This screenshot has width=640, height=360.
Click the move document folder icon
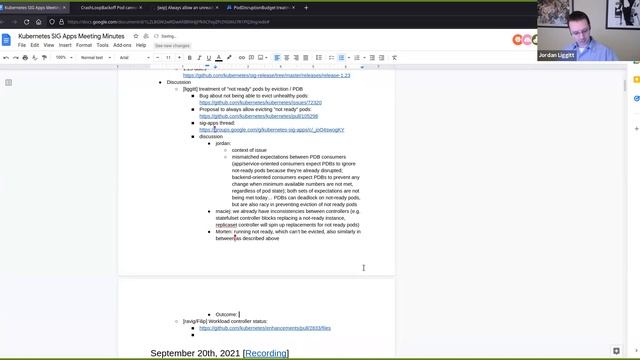click(x=146, y=36)
